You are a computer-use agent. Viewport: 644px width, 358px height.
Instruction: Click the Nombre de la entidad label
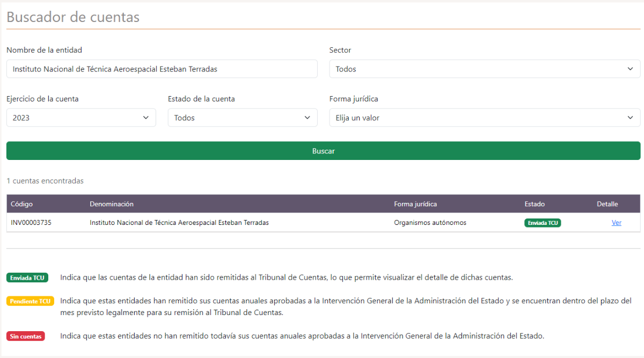point(44,50)
